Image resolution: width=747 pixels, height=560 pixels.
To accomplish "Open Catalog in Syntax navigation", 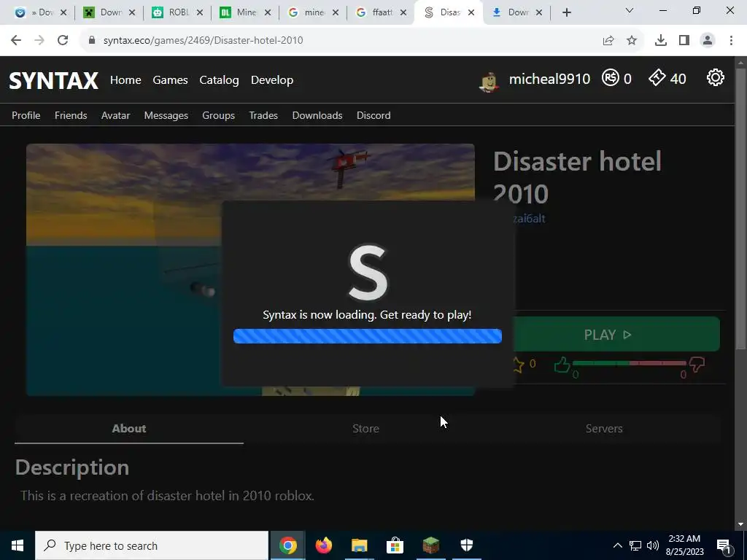I will [219, 80].
